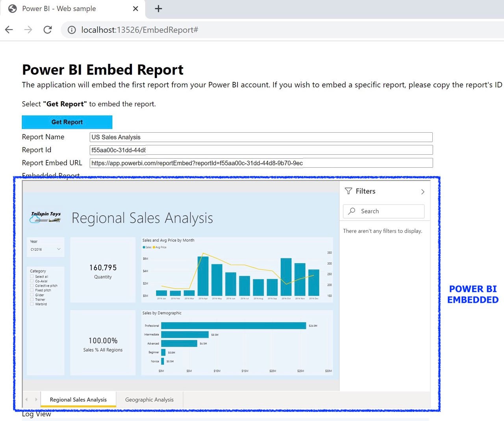Click the browser forward arrow

tap(28, 30)
